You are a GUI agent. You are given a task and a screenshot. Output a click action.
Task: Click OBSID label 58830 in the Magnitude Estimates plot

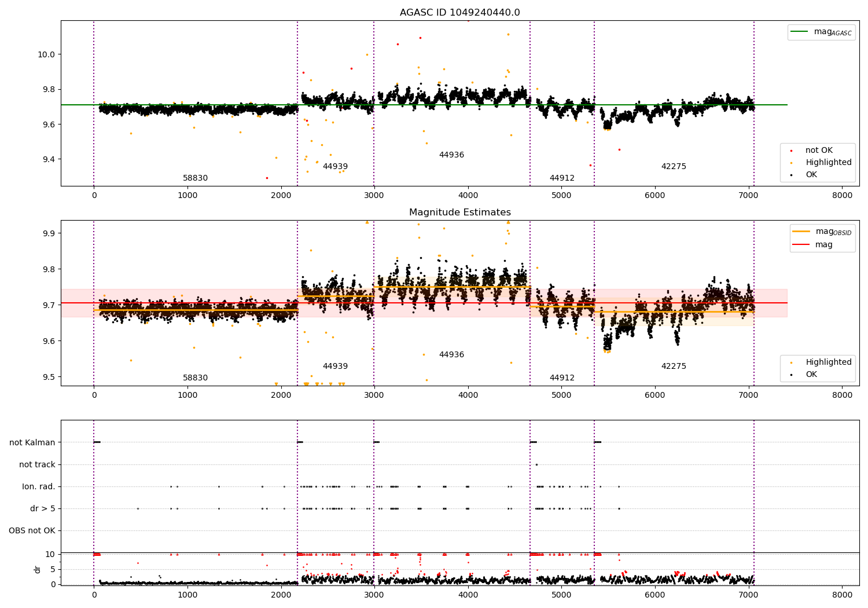[196, 378]
